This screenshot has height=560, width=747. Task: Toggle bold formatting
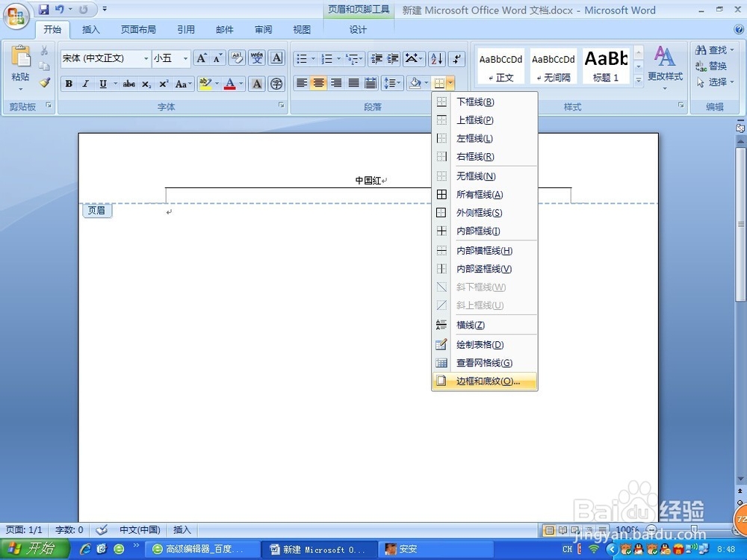point(68,84)
